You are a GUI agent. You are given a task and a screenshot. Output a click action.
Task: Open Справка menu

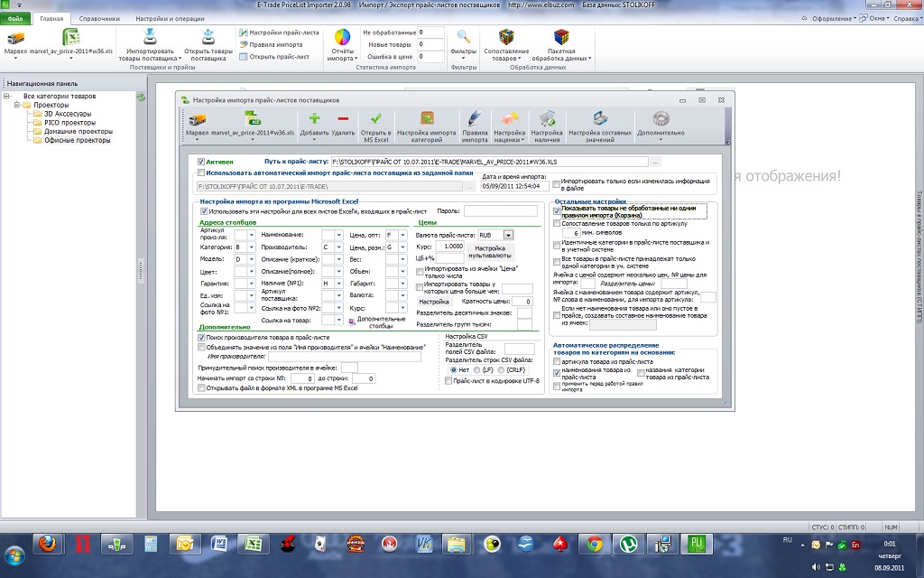[x=906, y=18]
